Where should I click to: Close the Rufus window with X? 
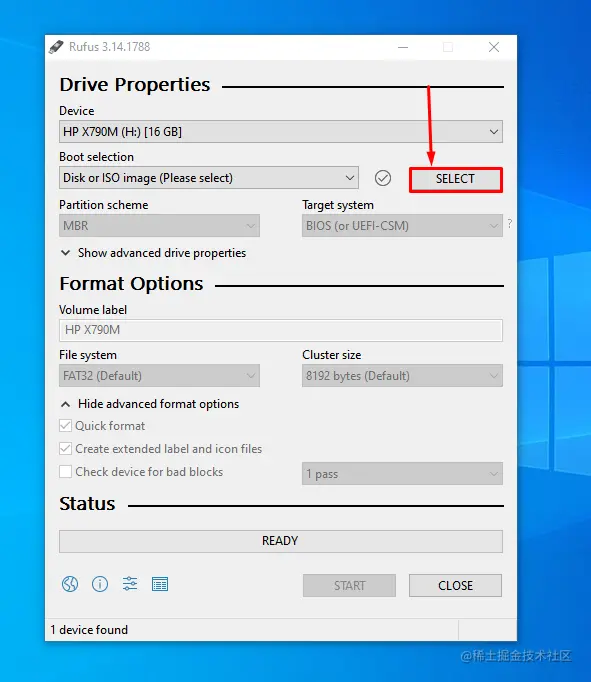[494, 47]
